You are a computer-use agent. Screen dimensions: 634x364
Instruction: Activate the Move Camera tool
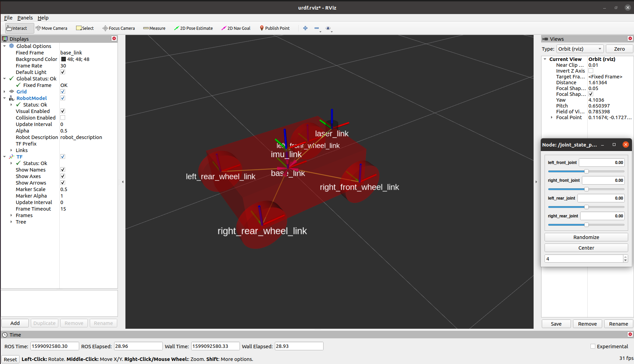pyautogui.click(x=51, y=28)
